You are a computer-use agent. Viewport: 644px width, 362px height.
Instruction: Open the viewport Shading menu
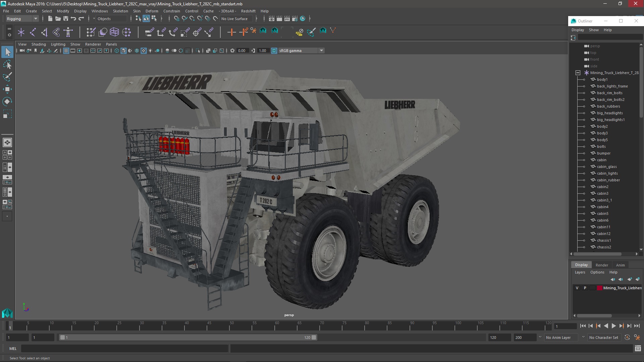click(39, 44)
